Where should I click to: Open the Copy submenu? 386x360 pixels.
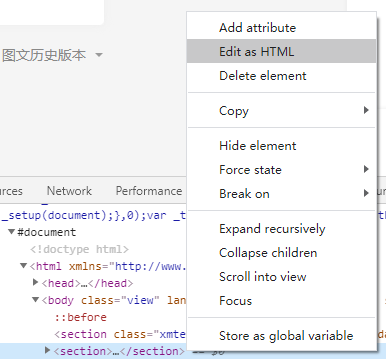282,110
